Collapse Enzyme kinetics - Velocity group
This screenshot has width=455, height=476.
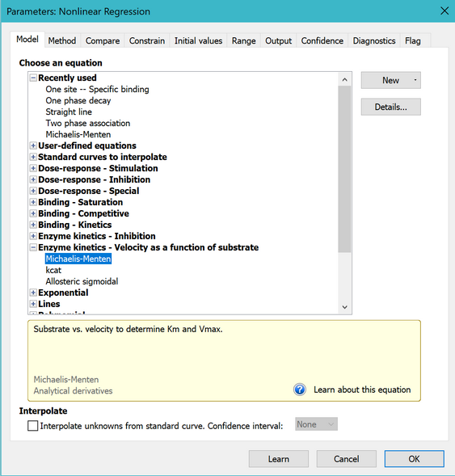[x=33, y=247]
